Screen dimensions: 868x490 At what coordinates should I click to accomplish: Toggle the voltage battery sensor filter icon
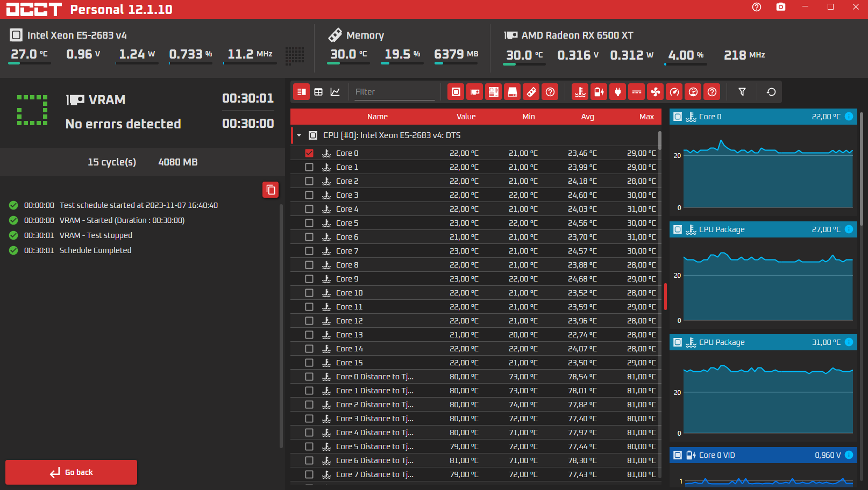[x=599, y=92]
